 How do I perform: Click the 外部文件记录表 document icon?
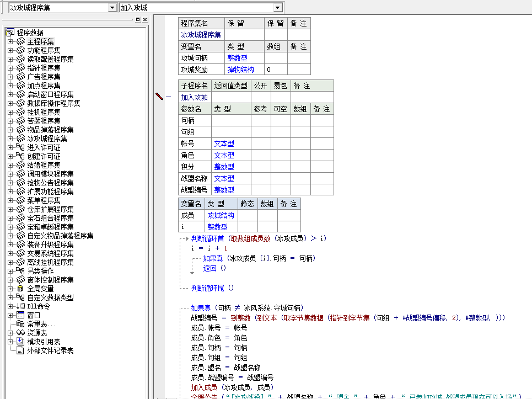coord(20,350)
